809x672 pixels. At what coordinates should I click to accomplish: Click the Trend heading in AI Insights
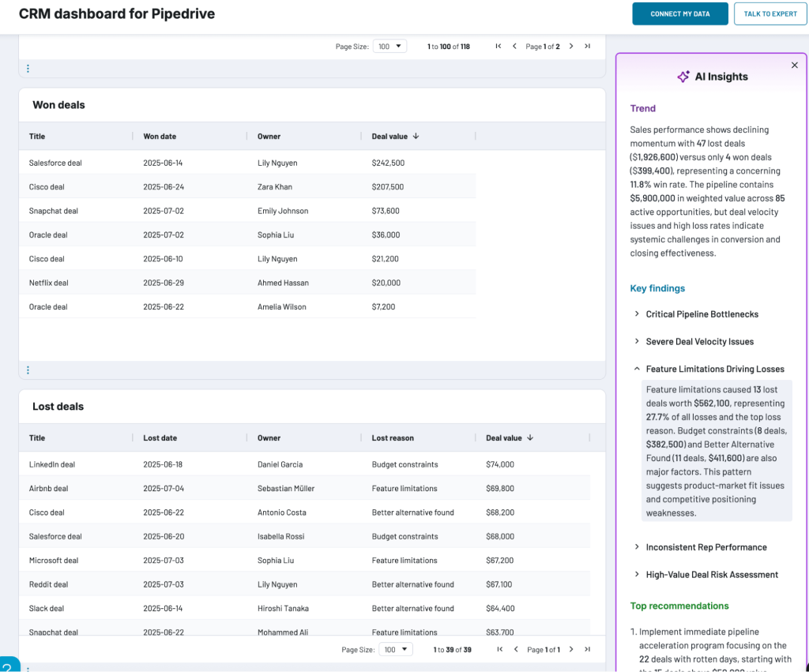[x=642, y=108]
